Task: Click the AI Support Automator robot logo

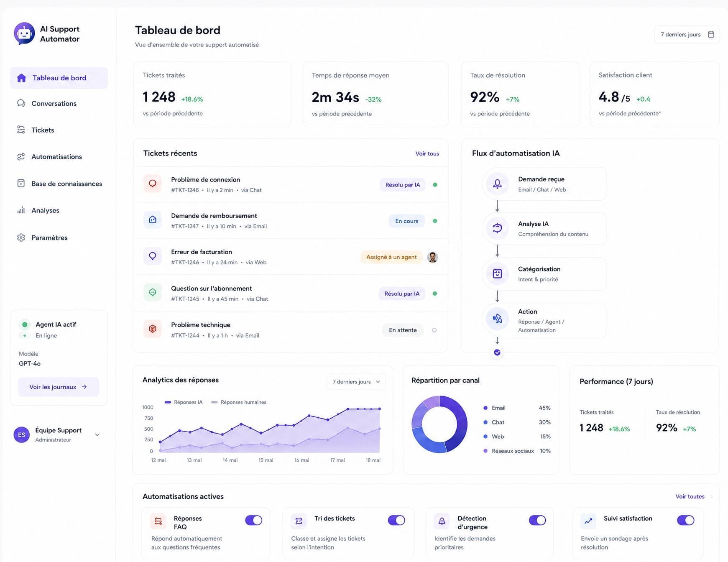Action: pyautogui.click(x=24, y=33)
